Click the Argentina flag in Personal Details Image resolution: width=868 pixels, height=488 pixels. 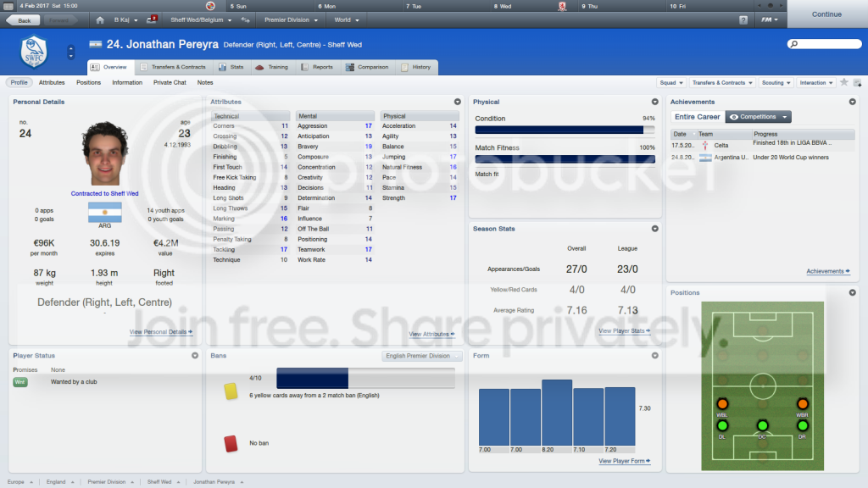click(x=104, y=213)
